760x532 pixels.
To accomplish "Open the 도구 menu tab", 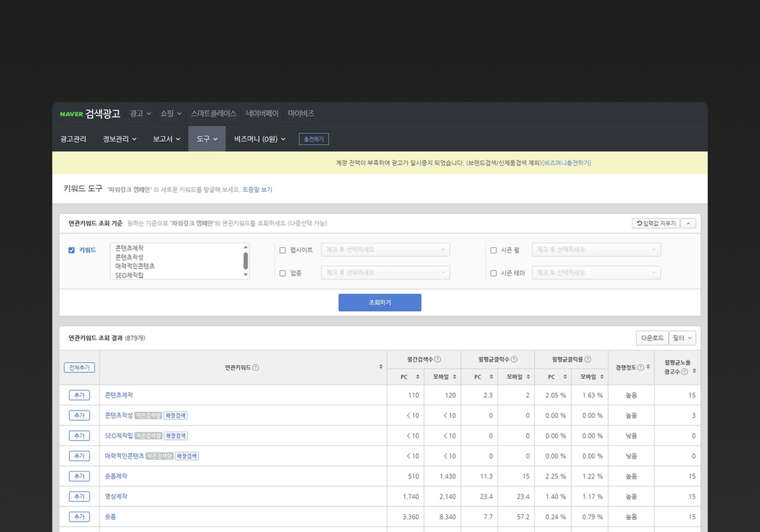I will click(207, 139).
